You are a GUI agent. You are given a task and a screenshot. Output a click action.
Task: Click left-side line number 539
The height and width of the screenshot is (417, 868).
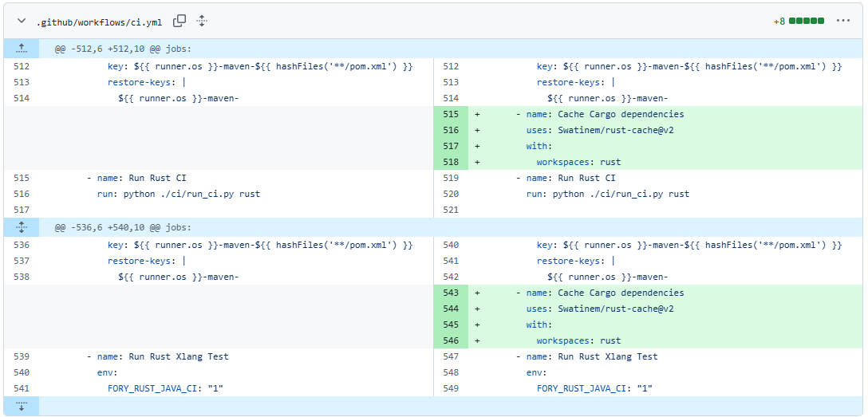click(x=22, y=356)
